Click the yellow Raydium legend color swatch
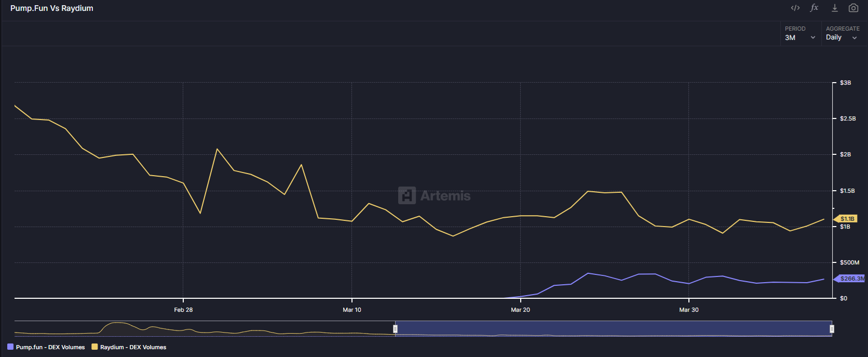The width and height of the screenshot is (868, 357). (x=94, y=347)
